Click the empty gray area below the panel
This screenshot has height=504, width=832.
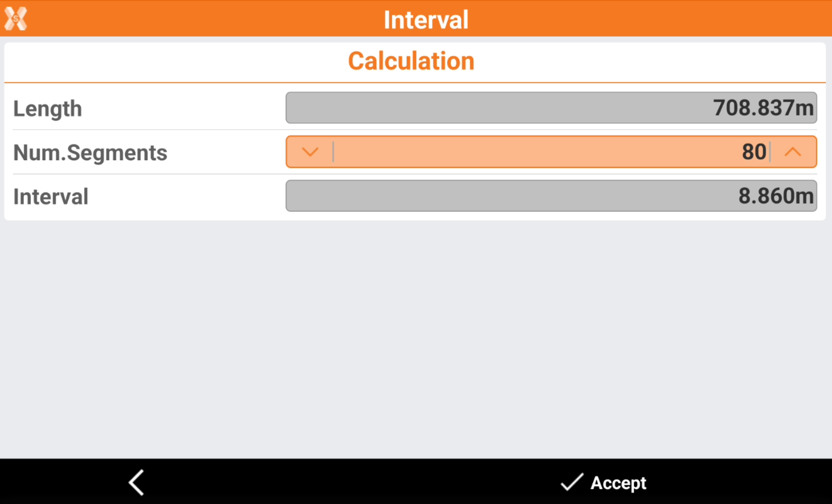pos(416,340)
